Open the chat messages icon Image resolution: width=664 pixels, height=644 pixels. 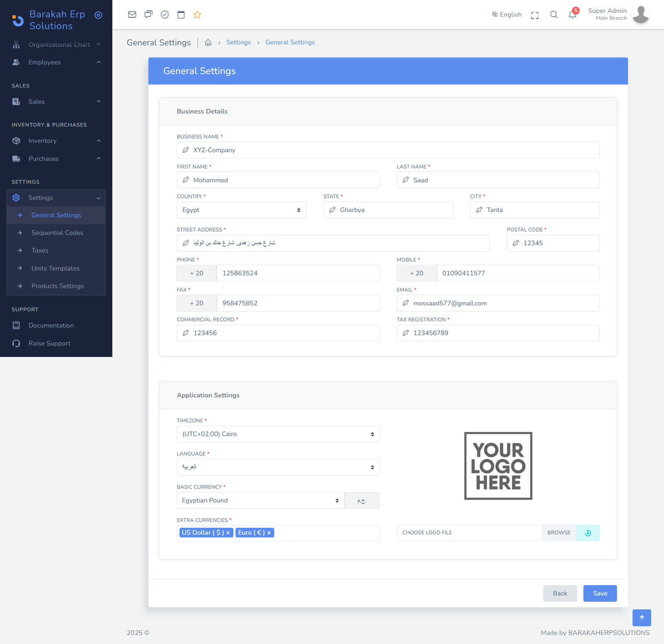click(x=148, y=15)
